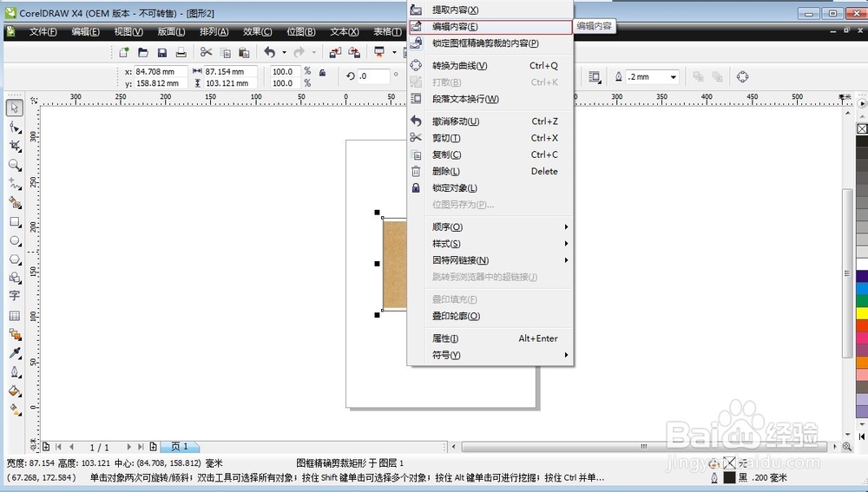Expand the Application Launcher dropdown arrow
This screenshot has width=868, height=492.
click(394, 53)
